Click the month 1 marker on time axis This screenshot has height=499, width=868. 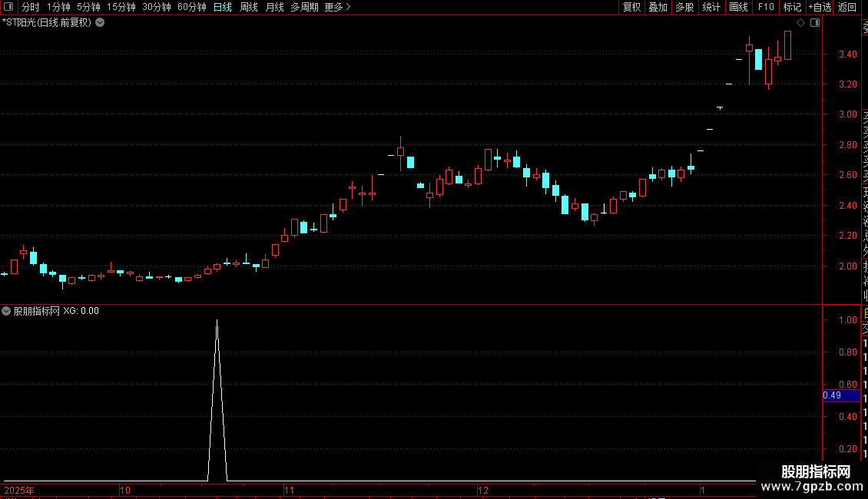coord(703,490)
